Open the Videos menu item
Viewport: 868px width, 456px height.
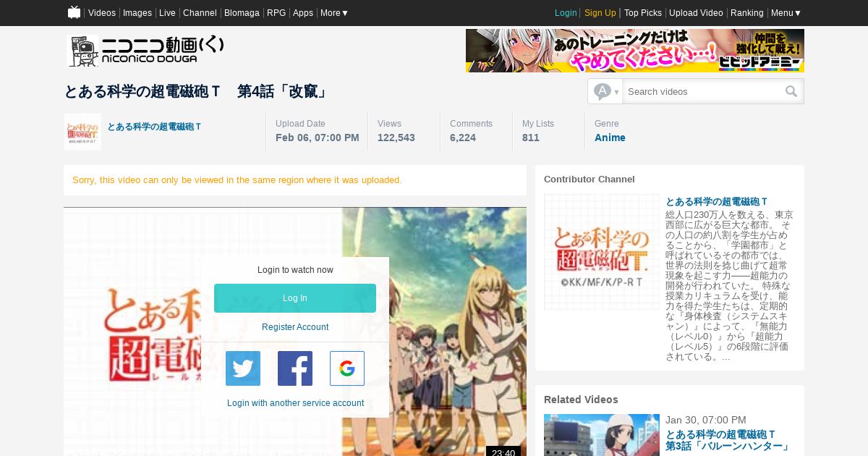102,13
